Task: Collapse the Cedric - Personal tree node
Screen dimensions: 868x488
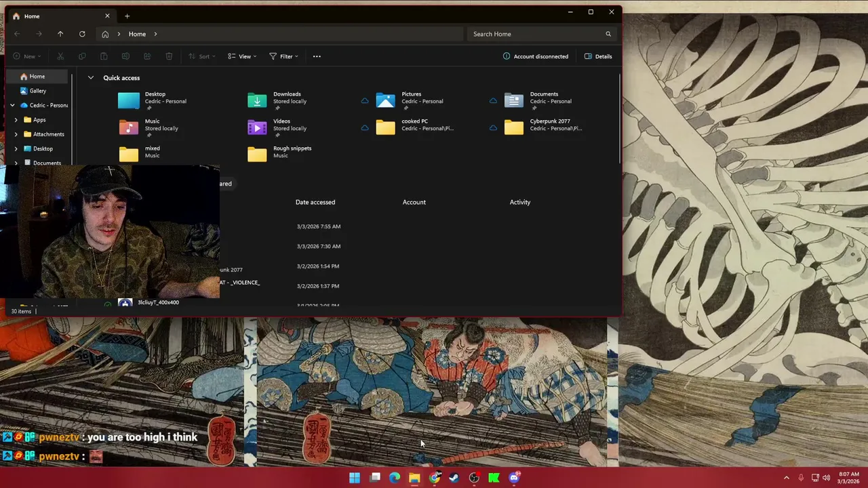Action: [x=12, y=105]
